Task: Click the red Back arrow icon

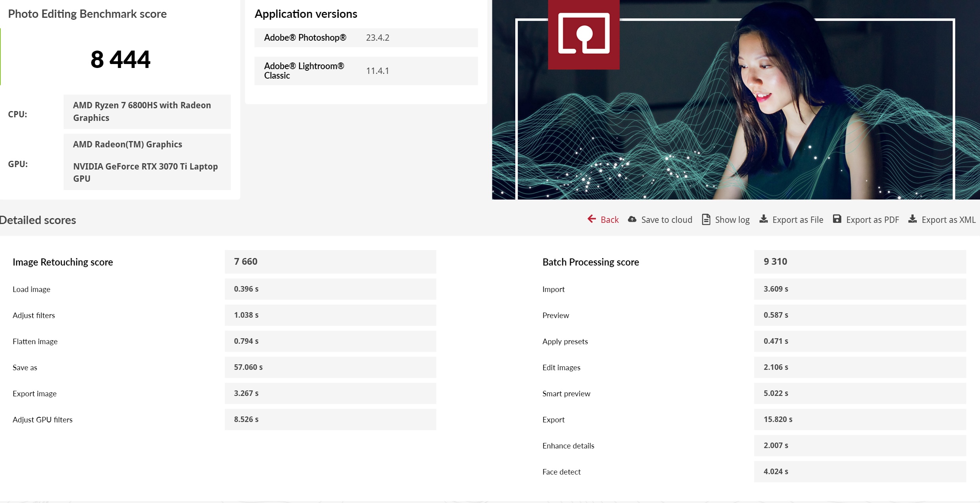Action: 592,219
